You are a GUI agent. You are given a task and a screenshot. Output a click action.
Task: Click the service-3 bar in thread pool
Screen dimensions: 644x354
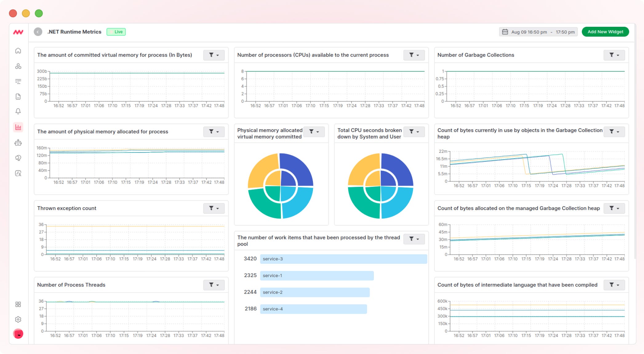[x=343, y=259]
